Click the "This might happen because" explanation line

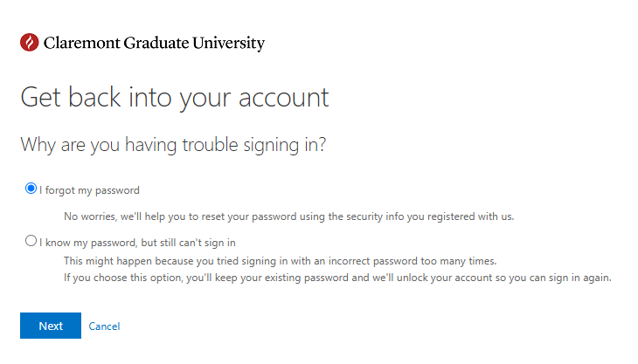(x=281, y=261)
